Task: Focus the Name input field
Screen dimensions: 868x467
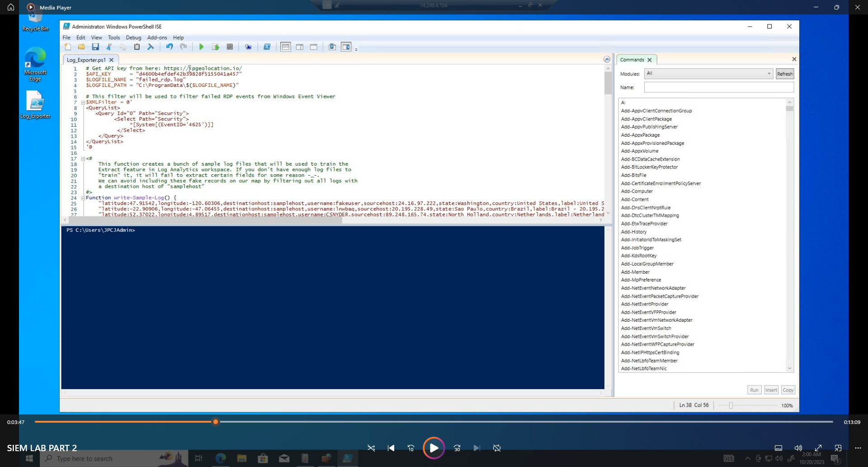Action: [719, 87]
